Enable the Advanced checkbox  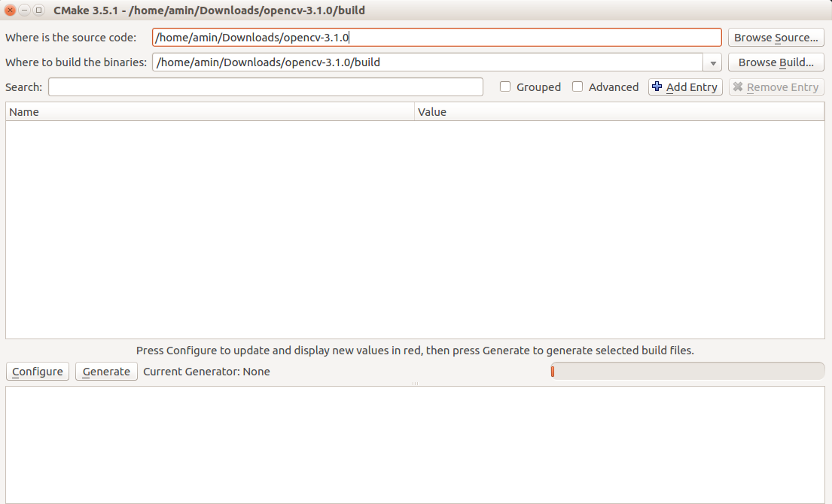(x=578, y=87)
